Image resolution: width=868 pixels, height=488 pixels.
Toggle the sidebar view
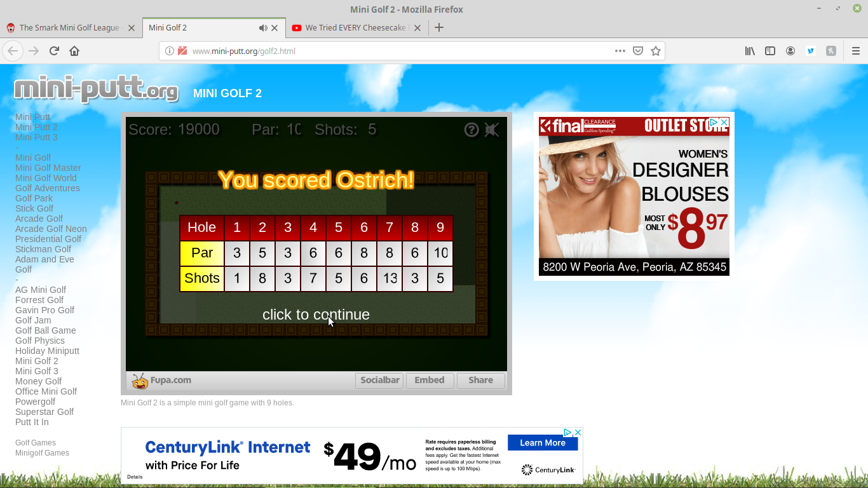pos(770,51)
